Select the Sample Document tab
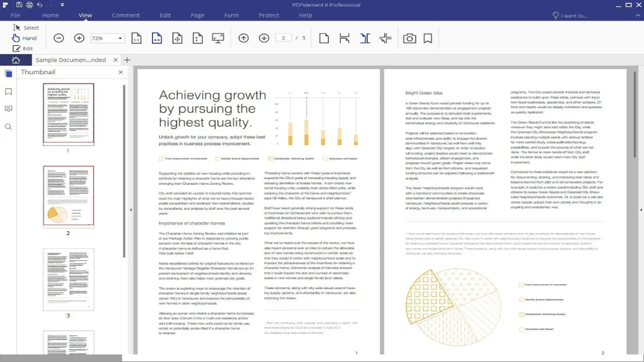The height and width of the screenshot is (362, 644). [70, 60]
